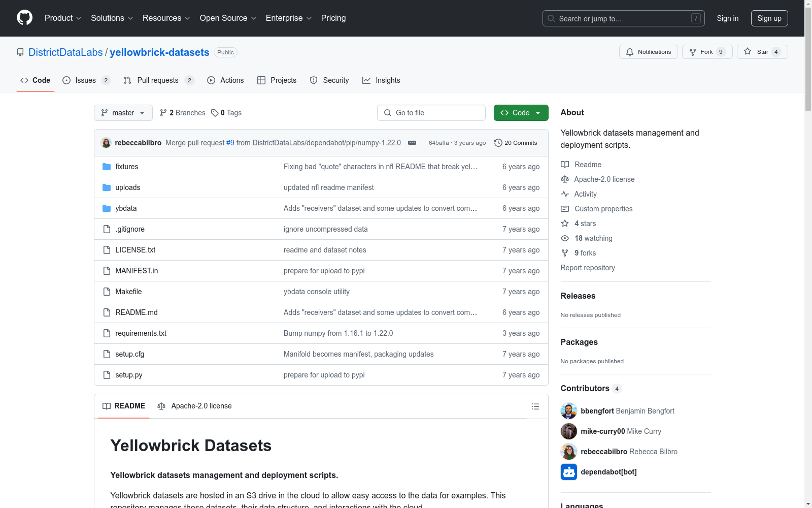Open the README outline list icon
The height and width of the screenshot is (508, 812).
coord(535,406)
